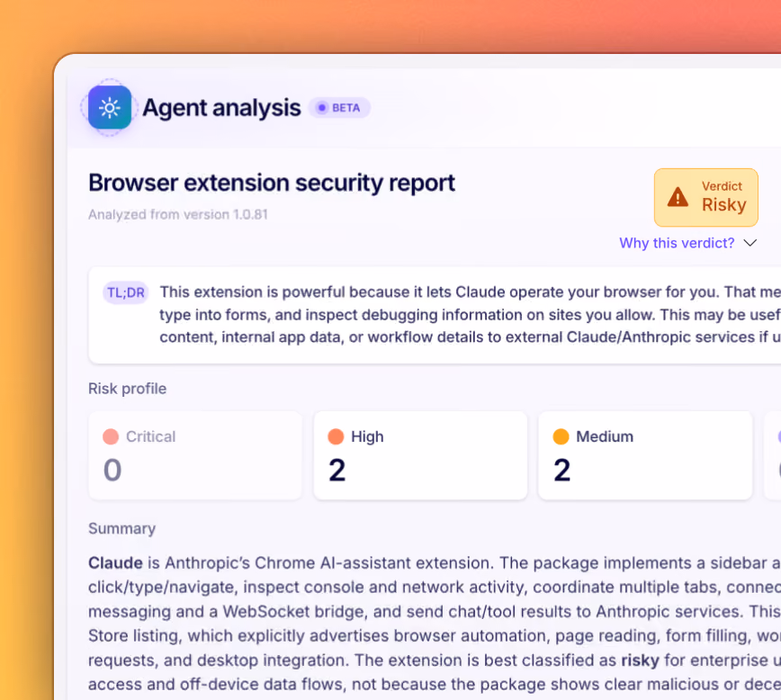Click the BETA badge
The image size is (781, 700).
point(339,108)
